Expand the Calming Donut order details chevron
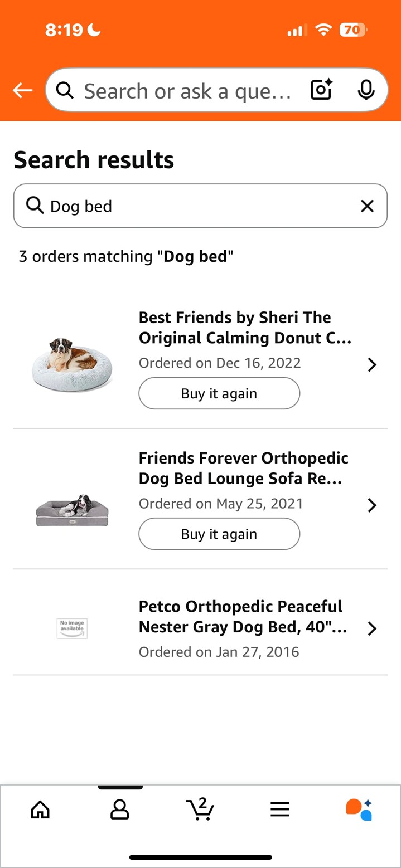The height and width of the screenshot is (868, 401). coord(372,365)
